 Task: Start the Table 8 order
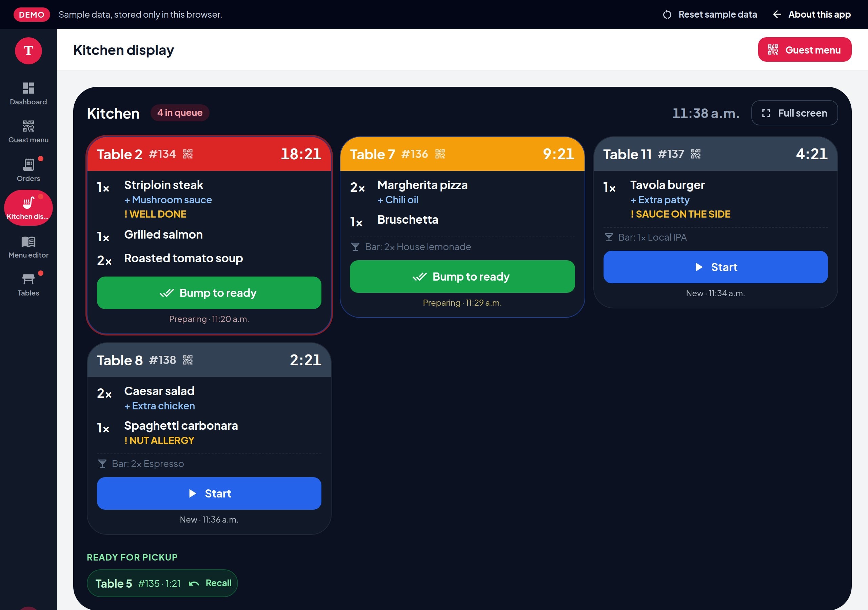tap(209, 494)
